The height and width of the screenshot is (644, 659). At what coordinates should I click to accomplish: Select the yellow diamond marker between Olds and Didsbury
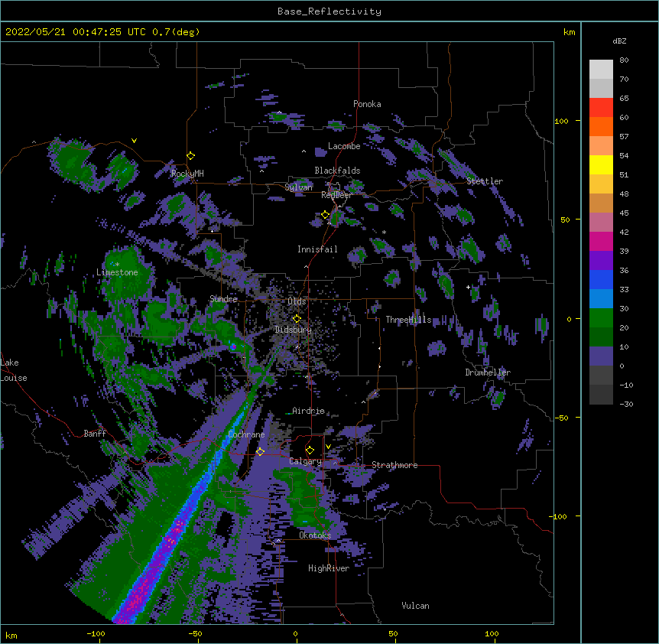tap(297, 319)
